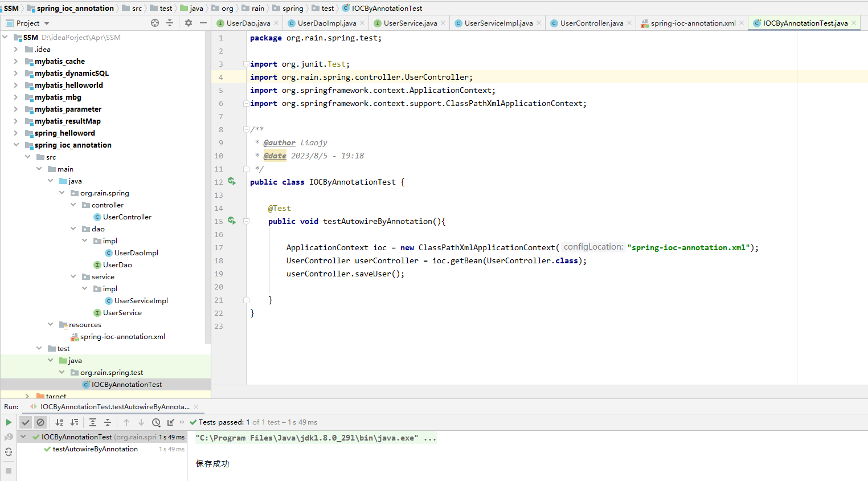The height and width of the screenshot is (481, 868).
Task: Click the rain breadcrumb in navigation bar
Action: (x=258, y=8)
